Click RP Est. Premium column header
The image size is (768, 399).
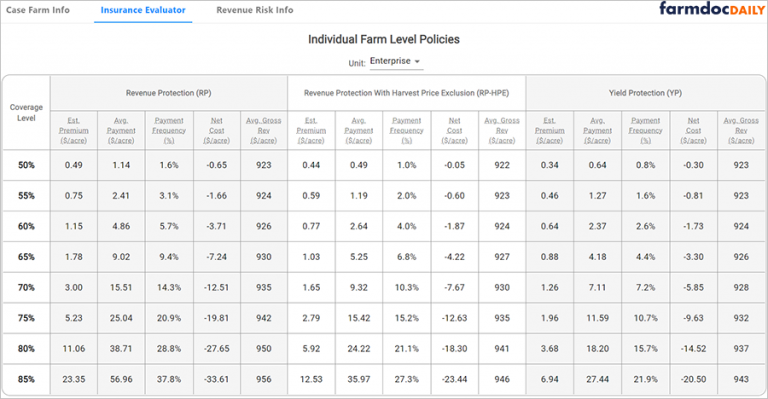coord(73,130)
